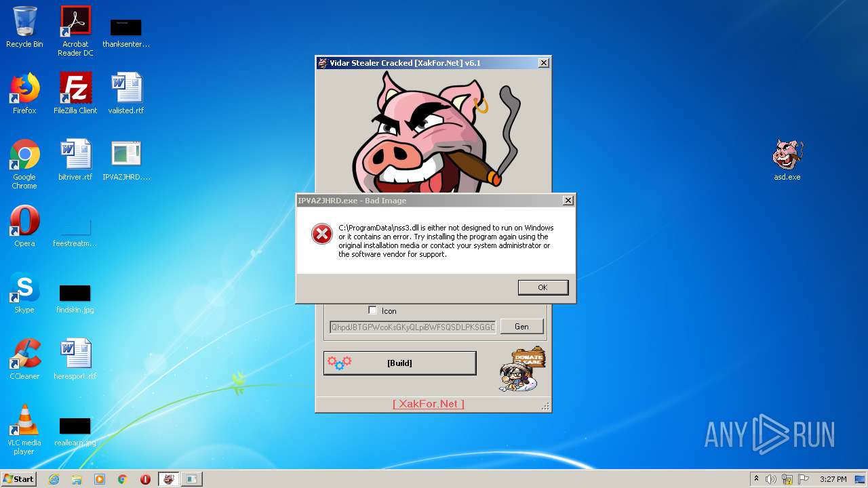The height and width of the screenshot is (488, 868).
Task: Open Windows Explorer from the taskbar
Action: (77, 479)
